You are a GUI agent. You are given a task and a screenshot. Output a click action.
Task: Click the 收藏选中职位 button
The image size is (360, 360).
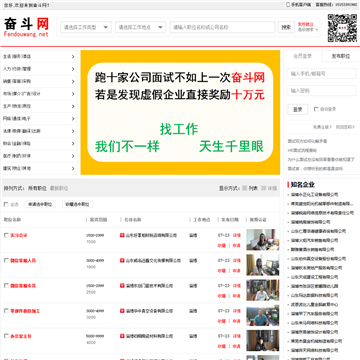77,204
